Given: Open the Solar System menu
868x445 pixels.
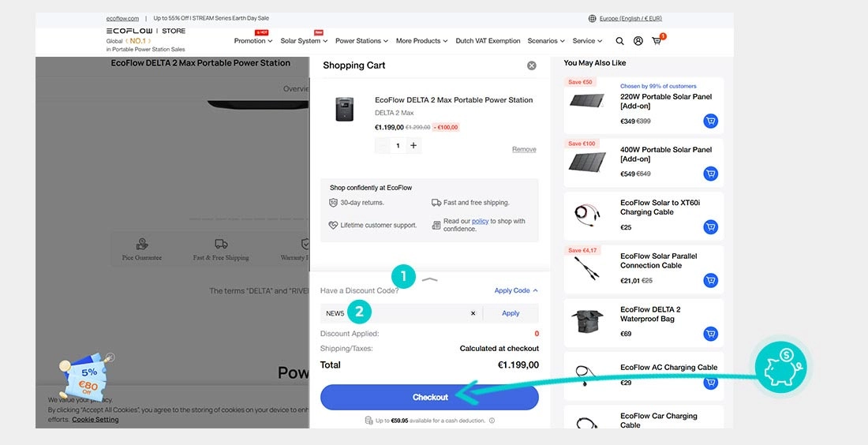Looking at the screenshot, I should point(304,41).
